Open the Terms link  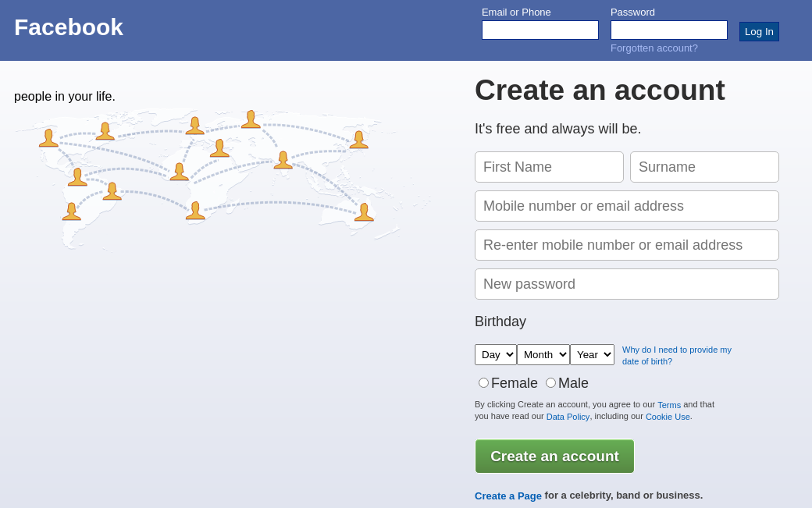[669, 405]
